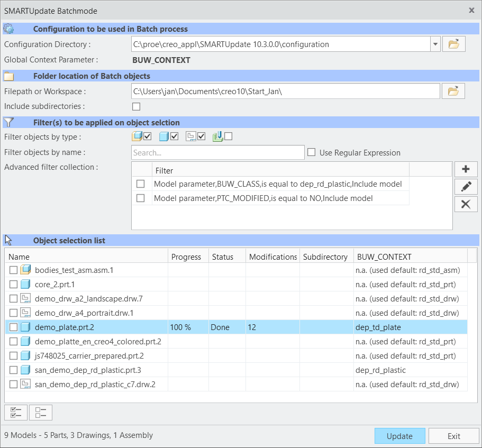Select the demo_plate.prt.2 row

236,327
